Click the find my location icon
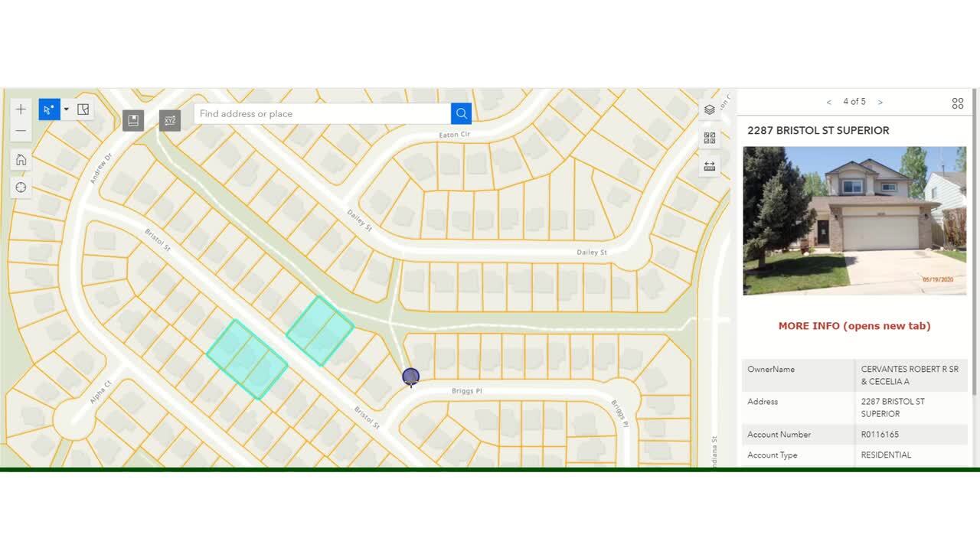 pos(21,187)
